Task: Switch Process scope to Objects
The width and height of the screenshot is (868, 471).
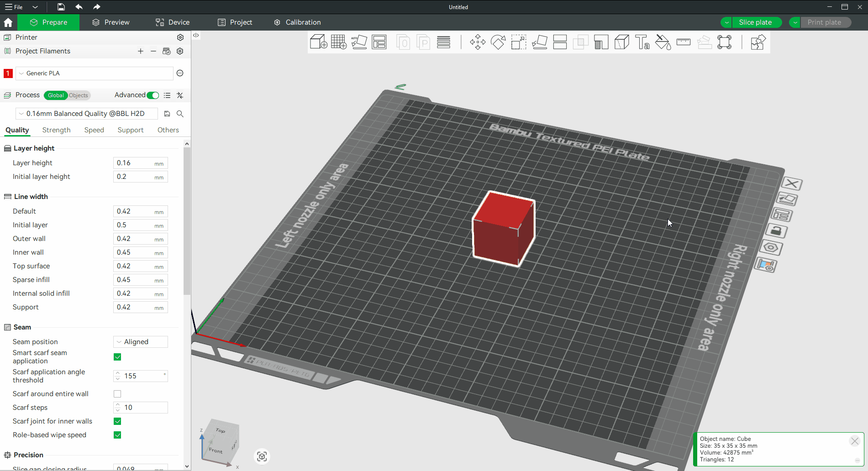Action: click(79, 95)
